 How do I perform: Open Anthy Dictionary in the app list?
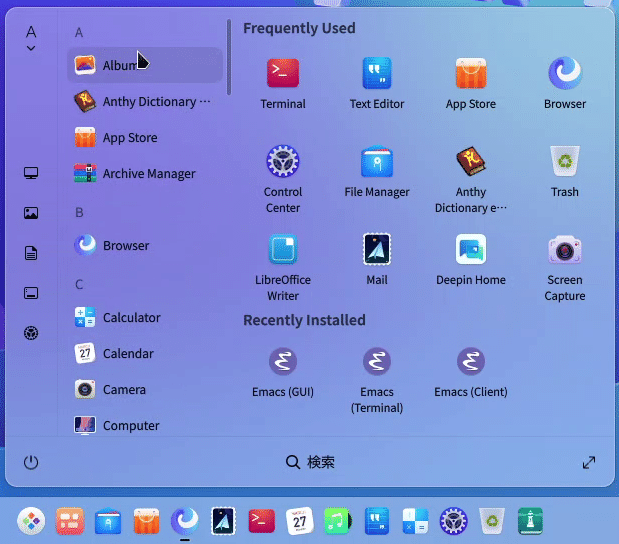145,101
